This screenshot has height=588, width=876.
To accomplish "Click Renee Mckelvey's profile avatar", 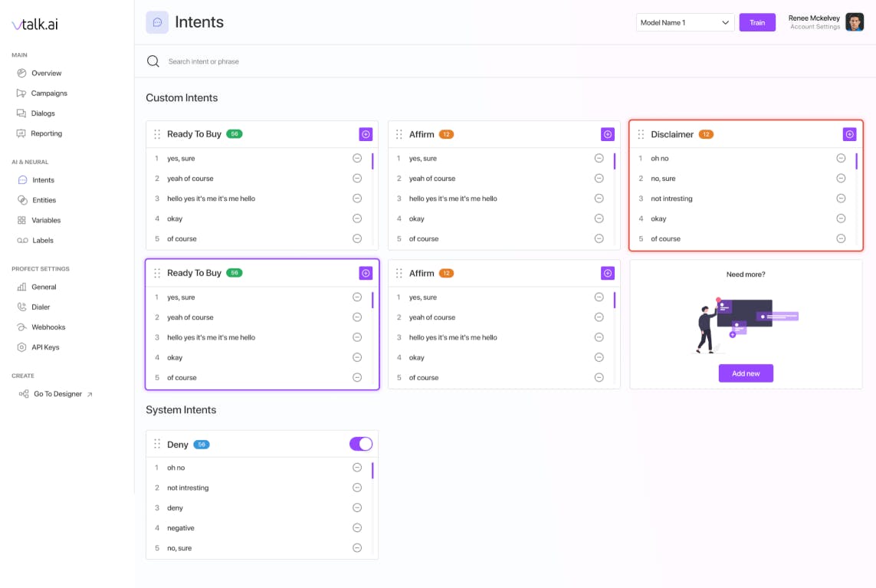I will click(x=855, y=22).
